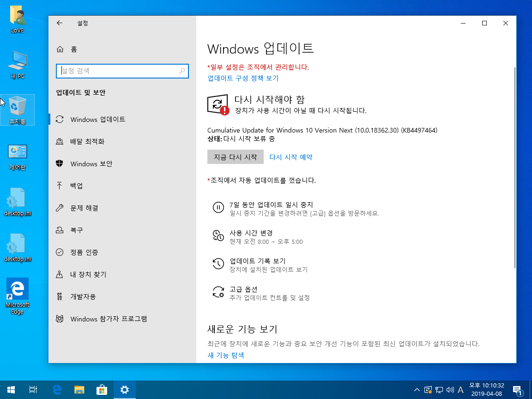This screenshot has width=532, height=399.
Task: Select the 제어판 control panel desktop icon
Action: point(17,157)
